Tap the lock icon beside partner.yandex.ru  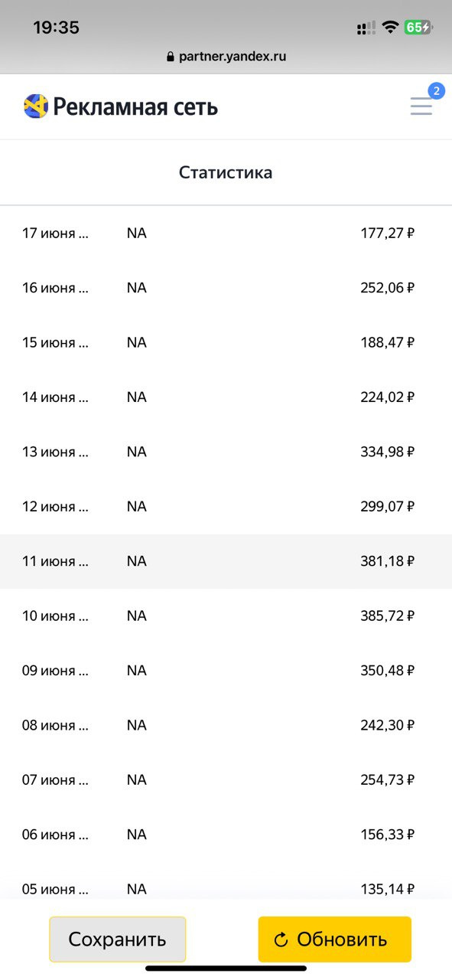tap(171, 57)
